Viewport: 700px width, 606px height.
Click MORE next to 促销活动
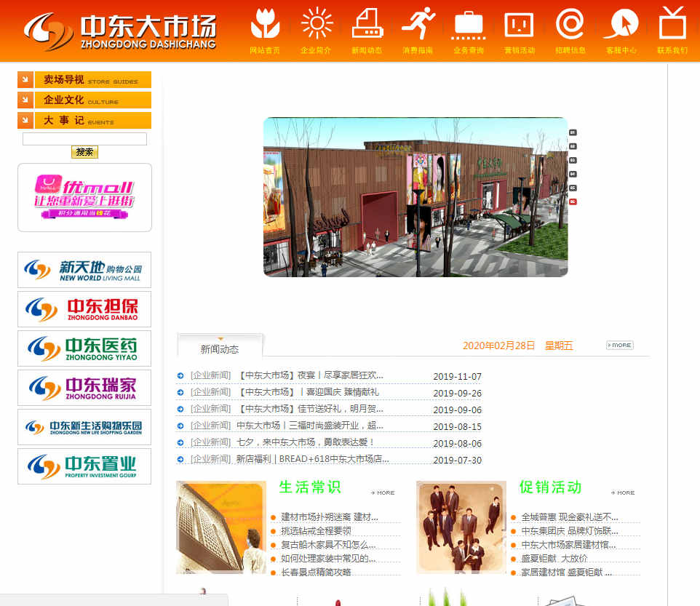623,493
